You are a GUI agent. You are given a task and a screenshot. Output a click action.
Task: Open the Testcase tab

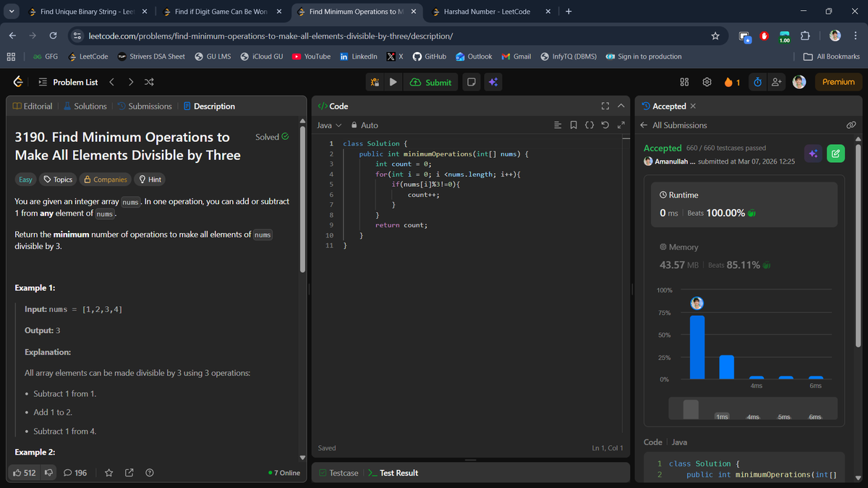(x=339, y=473)
